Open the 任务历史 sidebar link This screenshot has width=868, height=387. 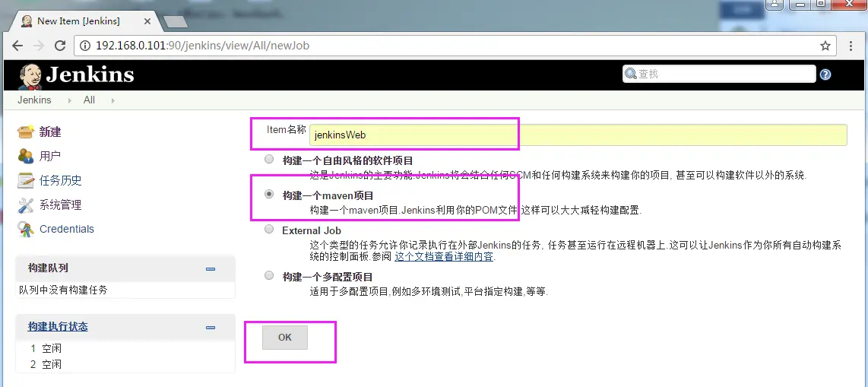click(60, 180)
